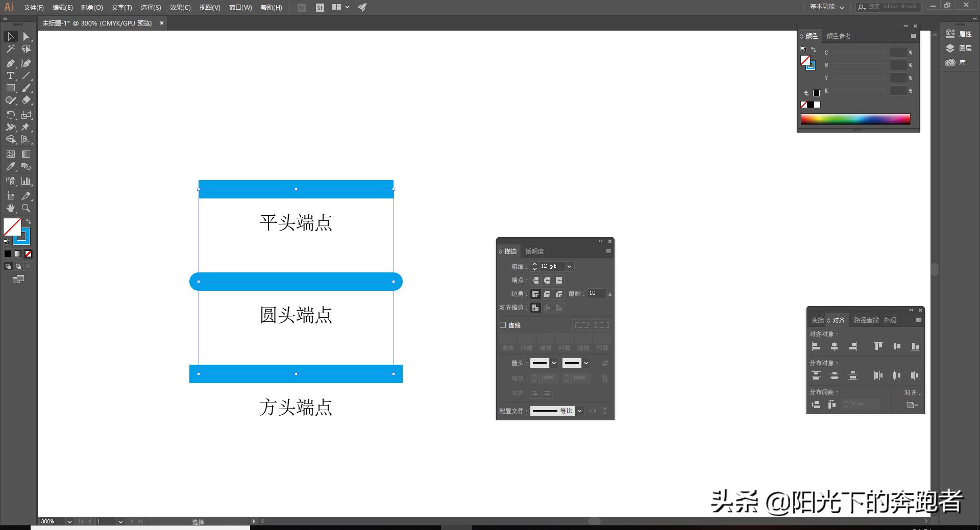Swap fill and stroke colors
This screenshot has width=980, height=530.
[29, 221]
